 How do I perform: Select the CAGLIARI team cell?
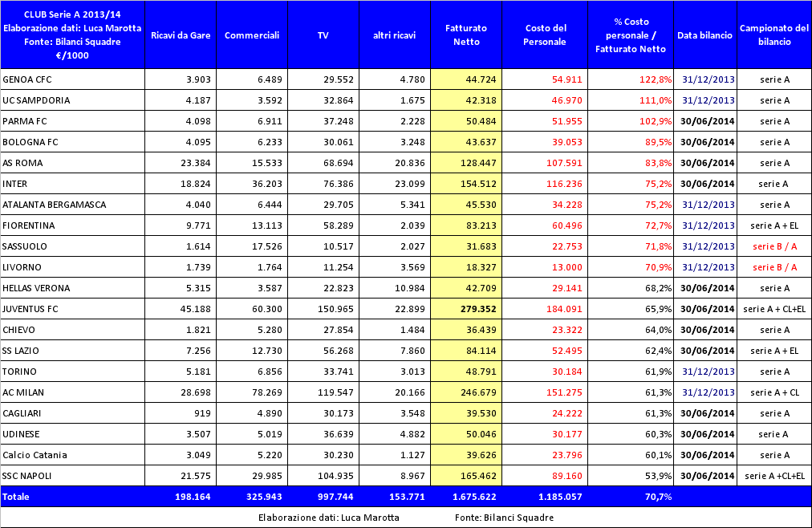72,413
